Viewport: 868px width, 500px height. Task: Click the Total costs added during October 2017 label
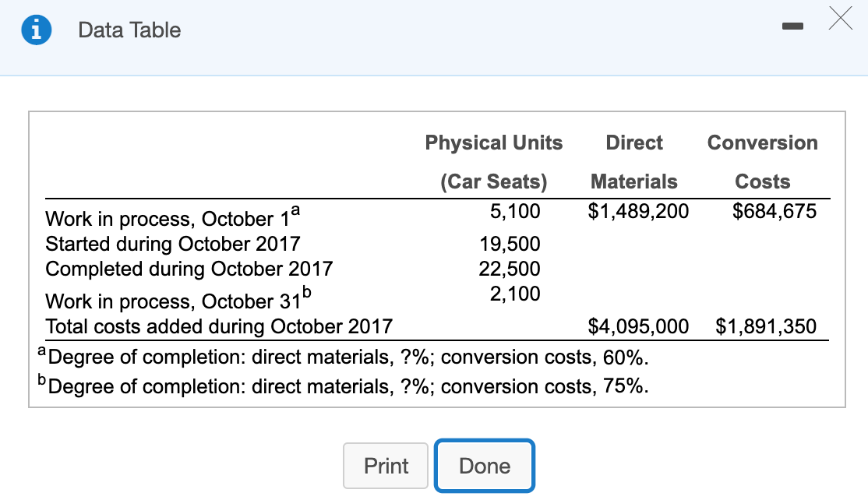pos(218,326)
